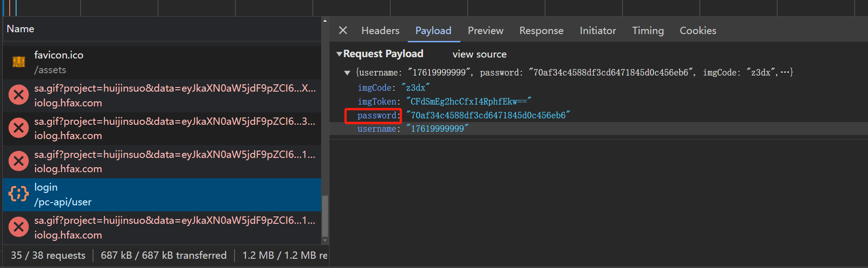The width and height of the screenshot is (868, 268).
Task: Click the view source link
Action: click(x=479, y=54)
